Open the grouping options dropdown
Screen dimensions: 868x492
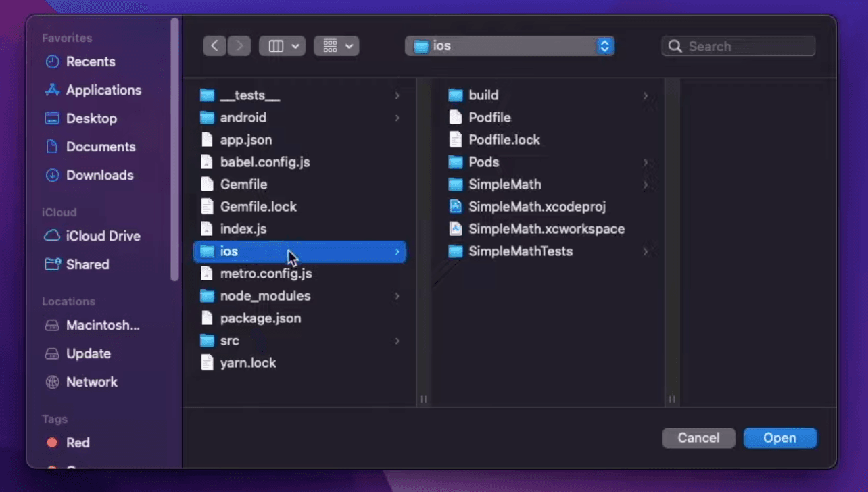(337, 45)
